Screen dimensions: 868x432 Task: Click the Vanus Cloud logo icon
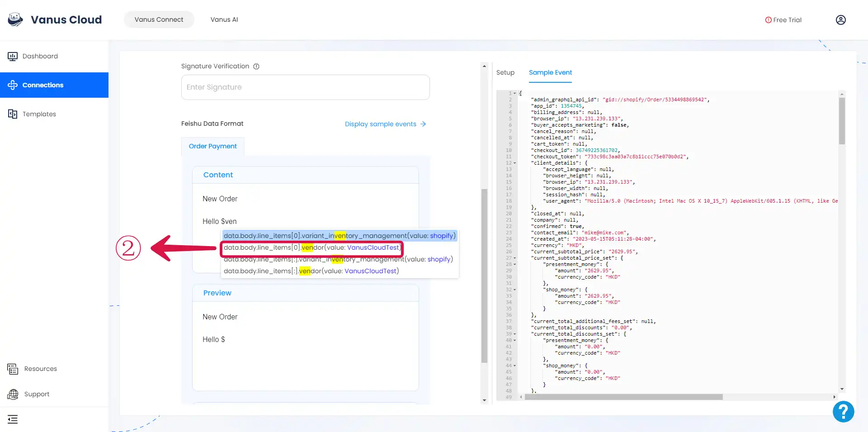click(x=15, y=19)
